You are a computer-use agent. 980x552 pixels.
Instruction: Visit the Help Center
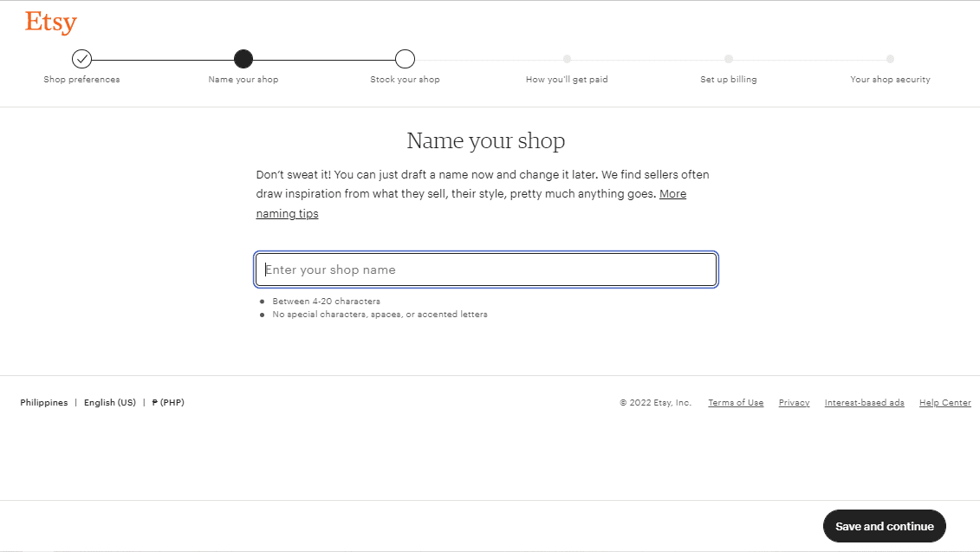click(x=944, y=402)
